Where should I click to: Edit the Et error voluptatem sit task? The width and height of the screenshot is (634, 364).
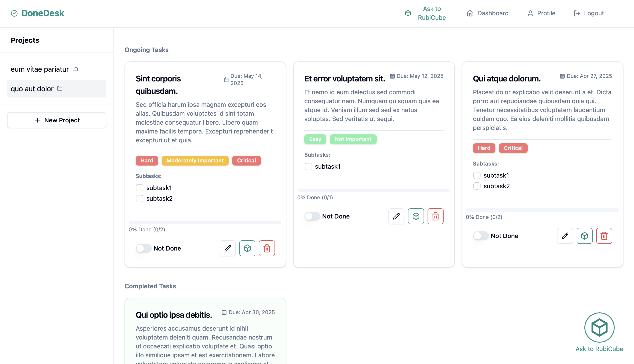pyautogui.click(x=396, y=216)
